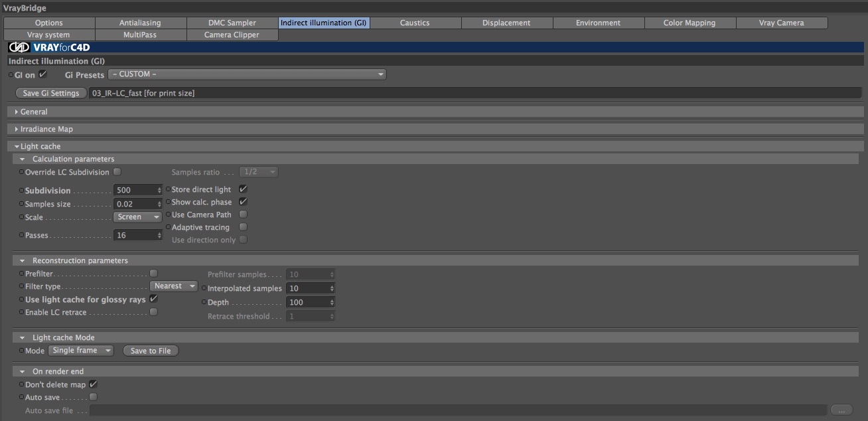Open Mode dropdown set to Single frame
This screenshot has width=868, height=421.
coord(81,351)
